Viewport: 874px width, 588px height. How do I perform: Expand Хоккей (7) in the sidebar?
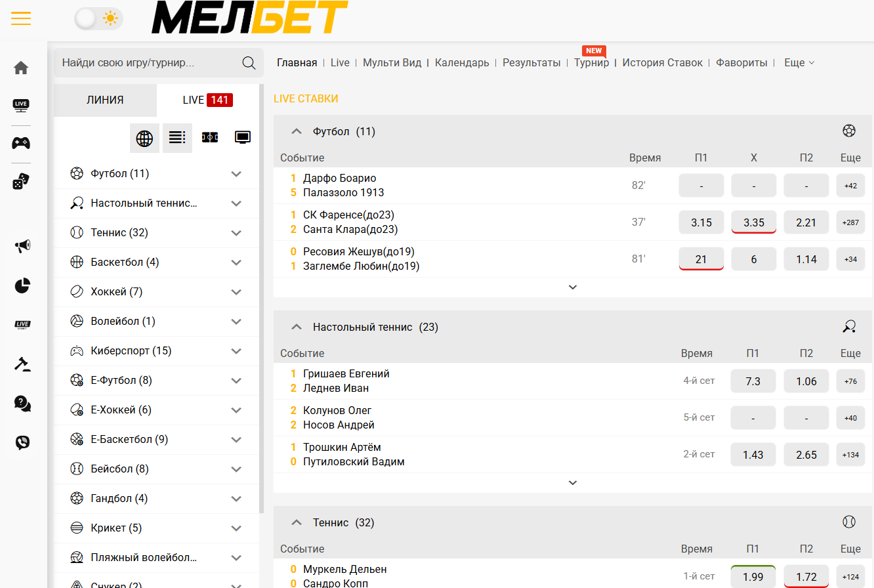coord(236,292)
